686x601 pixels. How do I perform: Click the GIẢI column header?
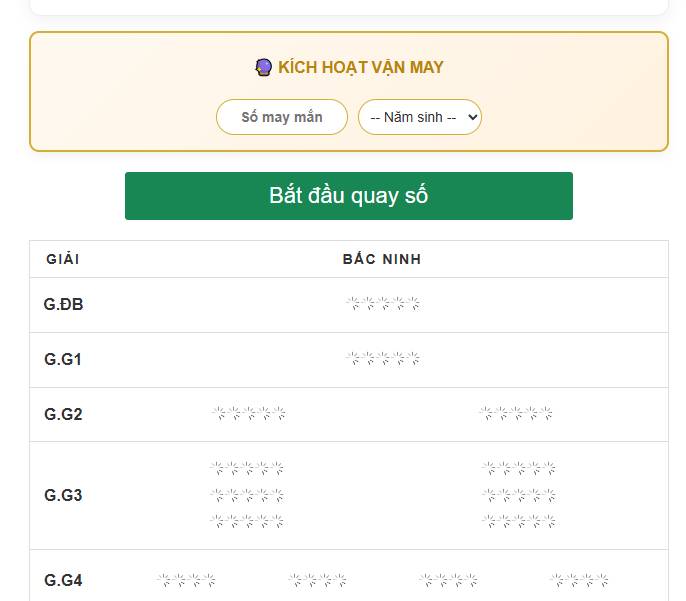pyautogui.click(x=63, y=259)
